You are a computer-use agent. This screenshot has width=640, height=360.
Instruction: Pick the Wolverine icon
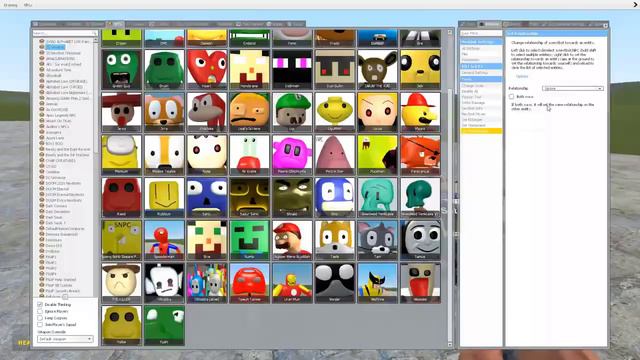(x=378, y=282)
